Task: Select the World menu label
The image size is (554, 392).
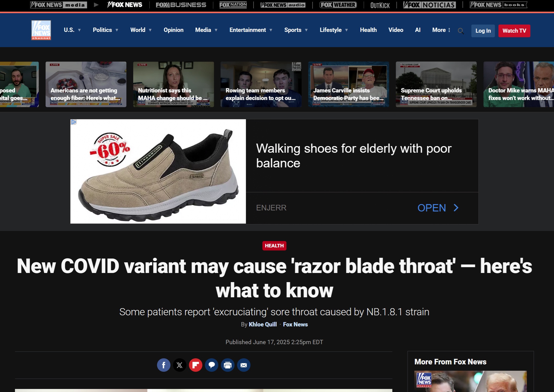Action: [138, 30]
